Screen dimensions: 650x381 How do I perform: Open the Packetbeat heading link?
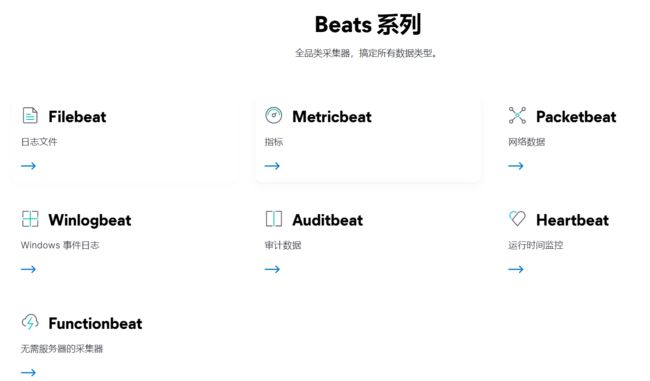pos(576,116)
